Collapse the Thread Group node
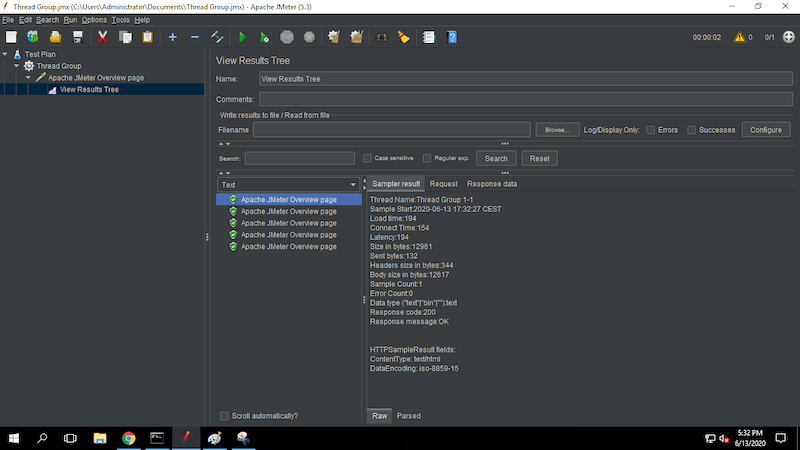Image resolution: width=800 pixels, height=450 pixels. pyautogui.click(x=17, y=65)
